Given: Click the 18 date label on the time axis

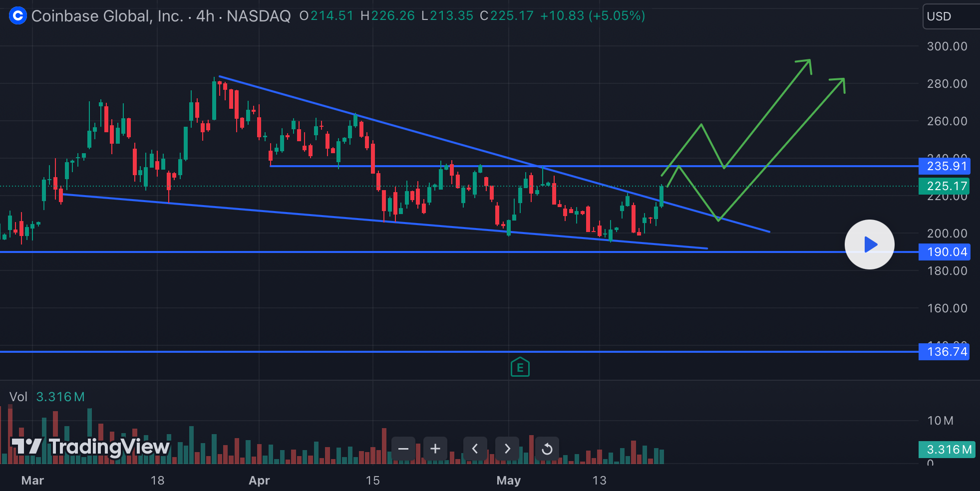Looking at the screenshot, I should (157, 481).
